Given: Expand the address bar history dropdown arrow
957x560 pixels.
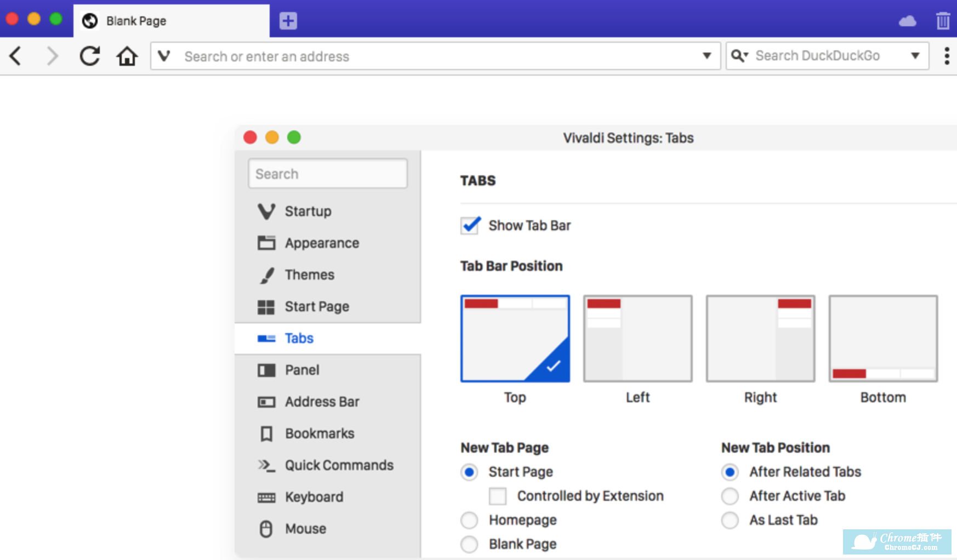Looking at the screenshot, I should point(707,56).
